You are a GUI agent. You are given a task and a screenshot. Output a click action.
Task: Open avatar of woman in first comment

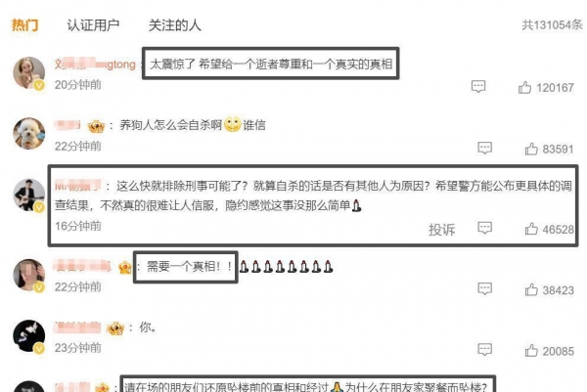pyautogui.click(x=28, y=73)
